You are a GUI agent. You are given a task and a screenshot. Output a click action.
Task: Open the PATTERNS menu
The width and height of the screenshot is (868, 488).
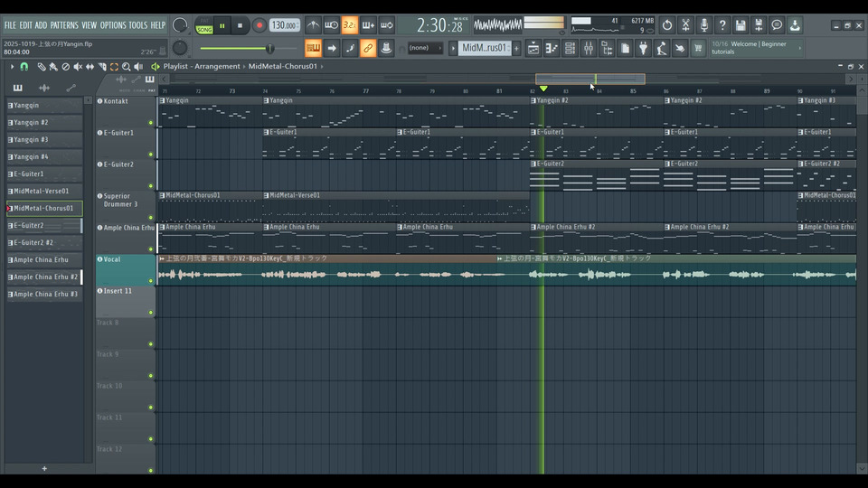pyautogui.click(x=63, y=25)
